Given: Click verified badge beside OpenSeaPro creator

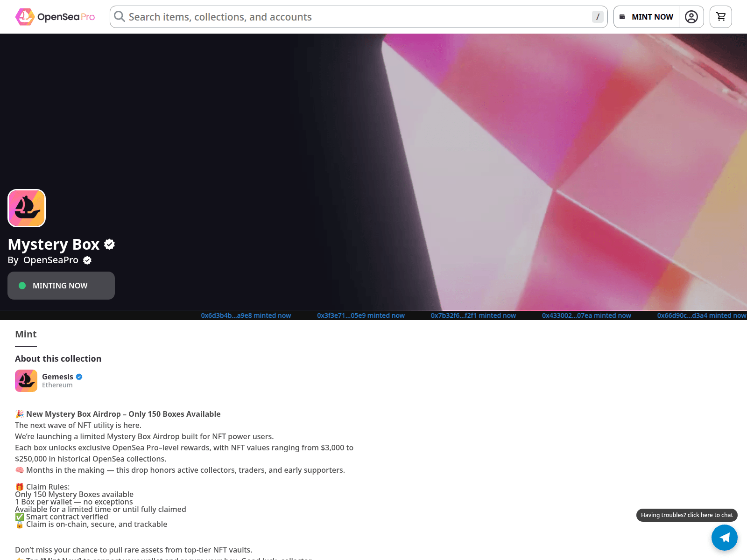Looking at the screenshot, I should click(x=87, y=260).
